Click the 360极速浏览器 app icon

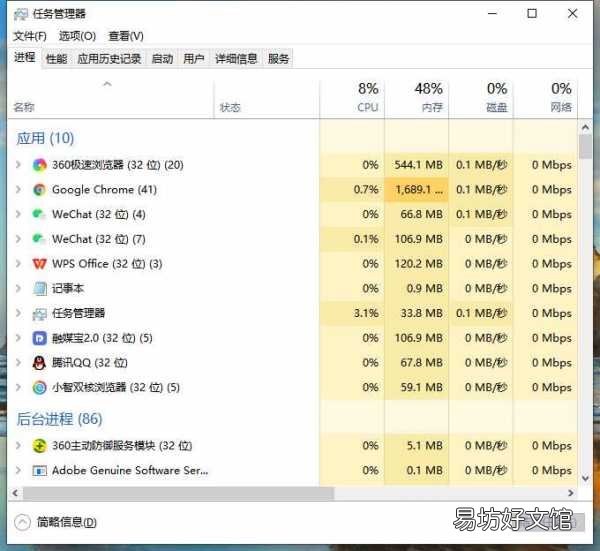click(x=39, y=165)
